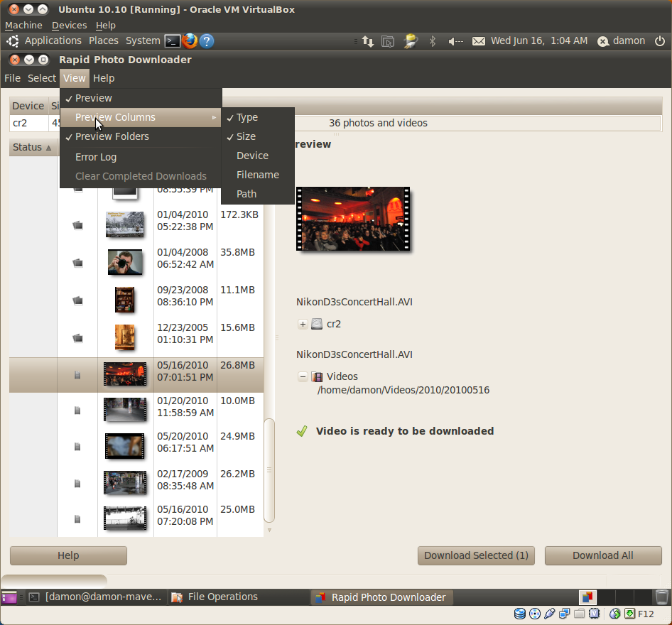Screen dimensions: 672x625
Task: Disable Preview Folders in View menu
Action: [112, 136]
